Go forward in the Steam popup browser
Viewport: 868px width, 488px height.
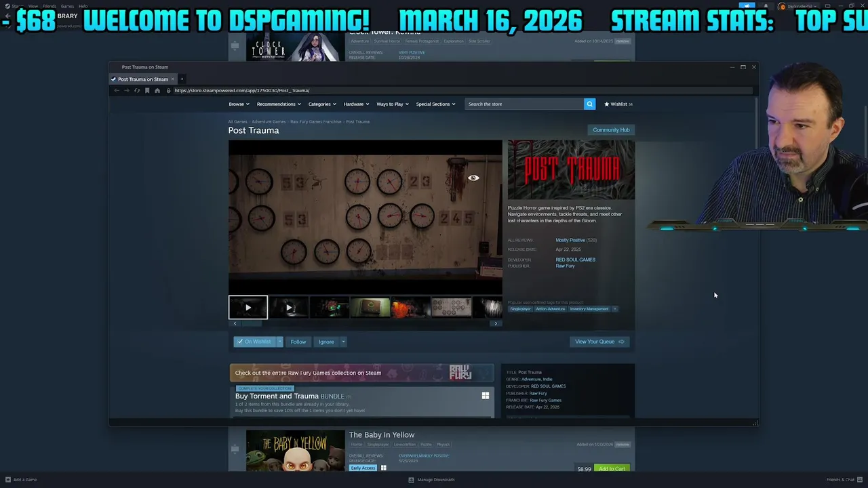pos(126,90)
